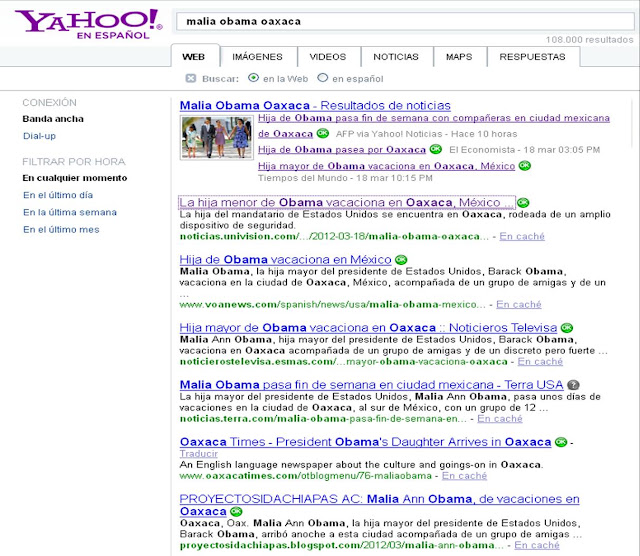Select the 'en español' radio button
The width and height of the screenshot is (640, 556).
[322, 78]
